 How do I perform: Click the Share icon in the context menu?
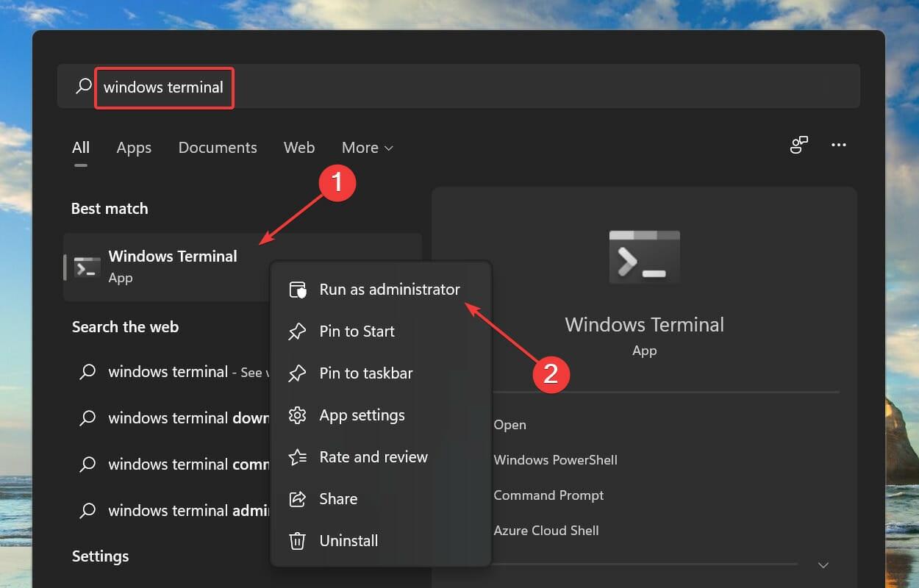coord(298,498)
